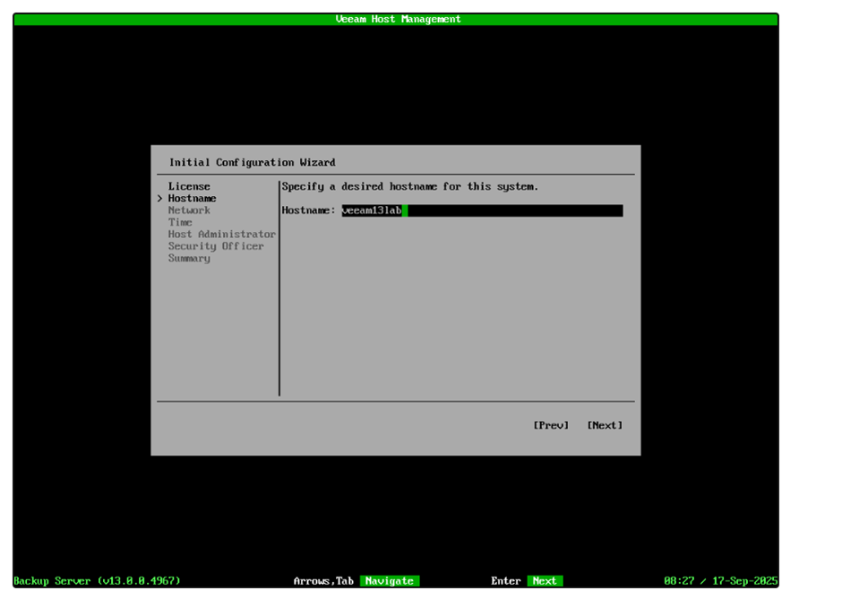Screen dimensions: 842x616
Task: Click the Backup Server version text
Action: pos(97,581)
